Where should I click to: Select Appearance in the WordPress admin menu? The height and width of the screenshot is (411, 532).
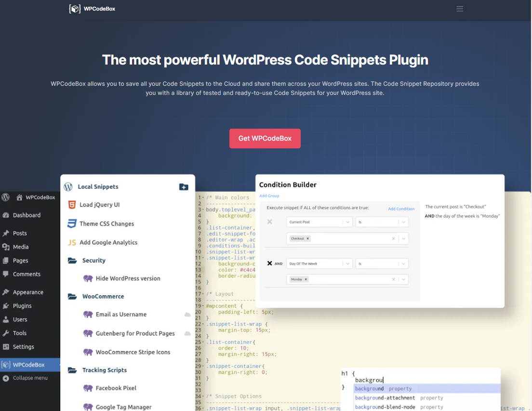28,292
